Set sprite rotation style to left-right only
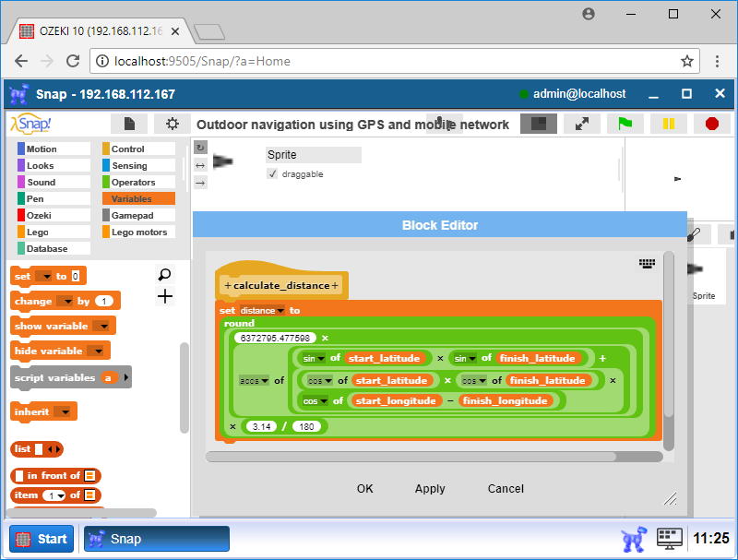The image size is (738, 560). [x=200, y=165]
